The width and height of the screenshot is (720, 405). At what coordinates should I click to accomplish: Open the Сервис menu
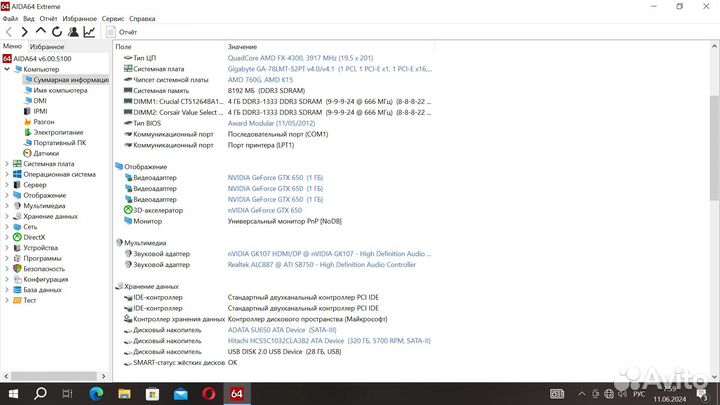tap(113, 18)
